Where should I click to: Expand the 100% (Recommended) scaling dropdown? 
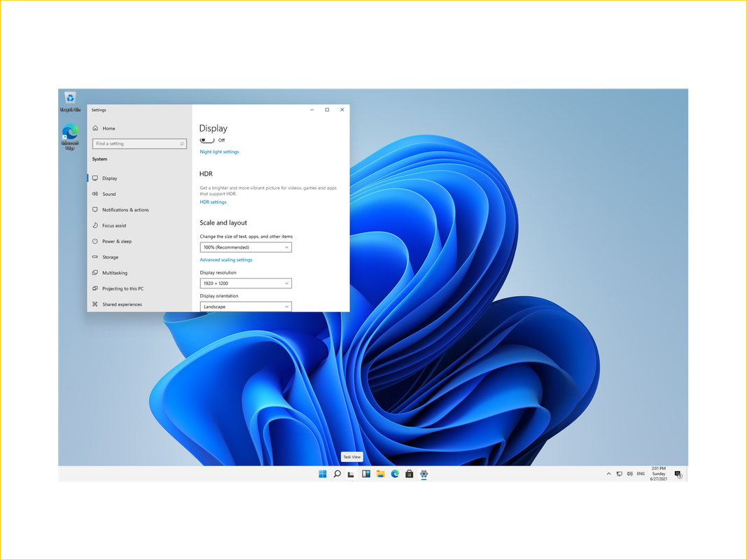tap(246, 247)
